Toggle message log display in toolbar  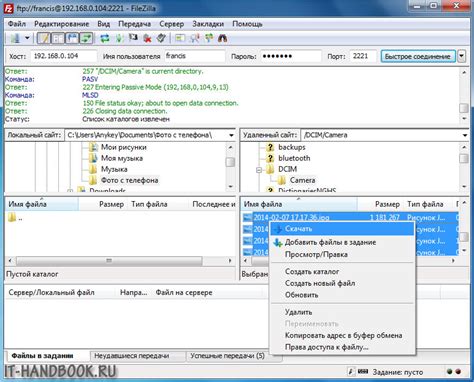pos(43,38)
